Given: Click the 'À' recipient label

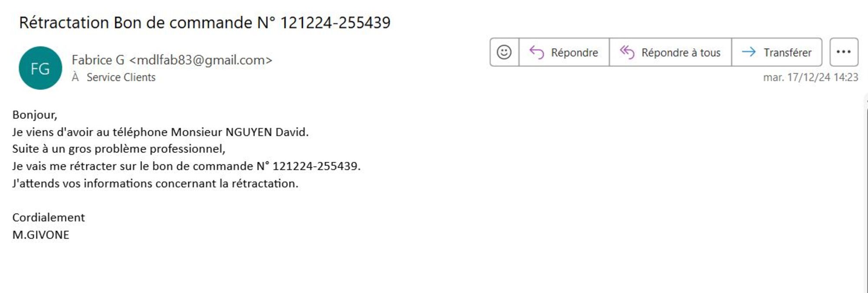Looking at the screenshot, I should (76, 77).
